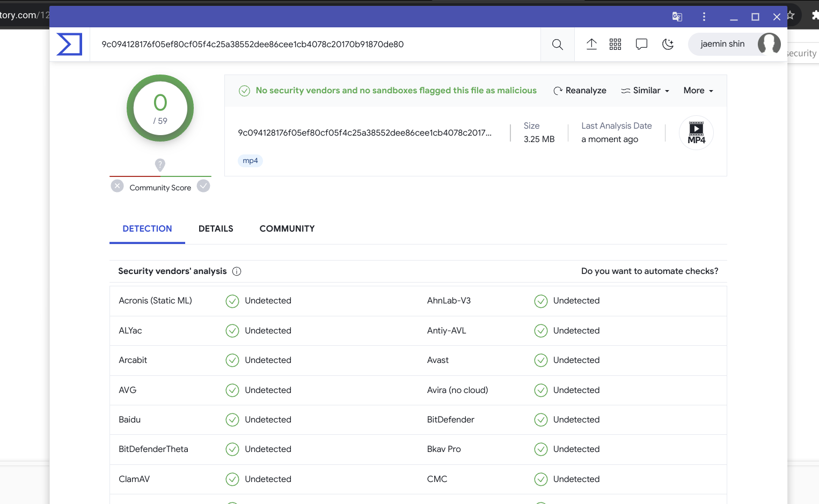The image size is (819, 504).
Task: Click the translate icon in title bar
Action: click(677, 17)
